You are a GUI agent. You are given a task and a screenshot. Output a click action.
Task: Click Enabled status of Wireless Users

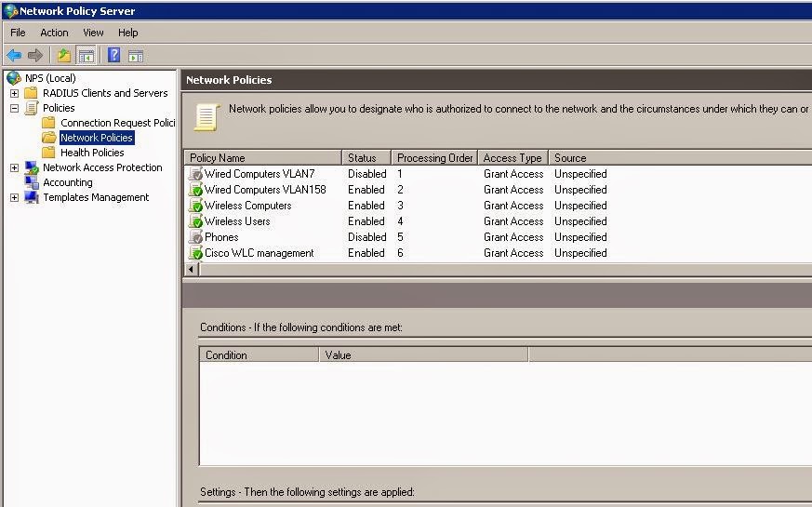366,221
